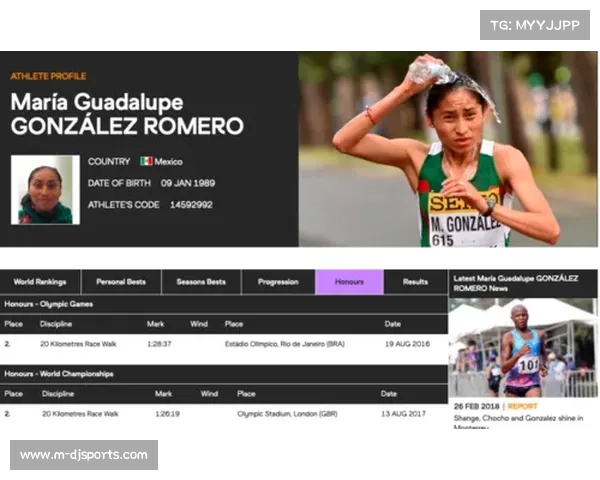The width and height of the screenshot is (600, 480).
Task: Open the World Rankings tab
Action: [40, 282]
